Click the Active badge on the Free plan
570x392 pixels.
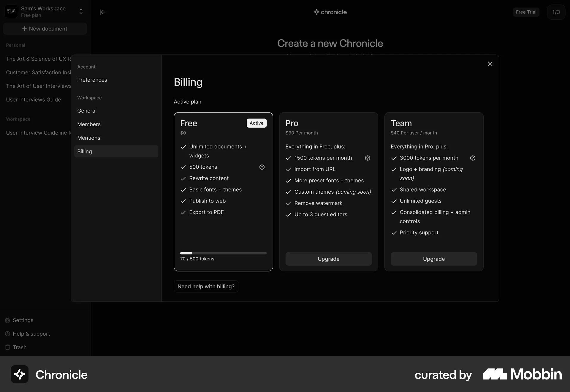(256, 123)
